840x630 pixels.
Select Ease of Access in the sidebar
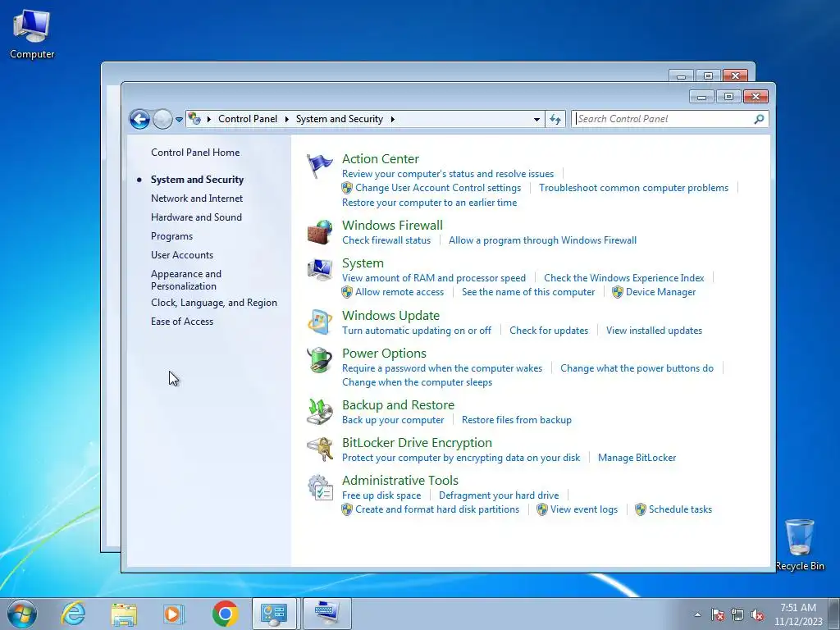(181, 322)
